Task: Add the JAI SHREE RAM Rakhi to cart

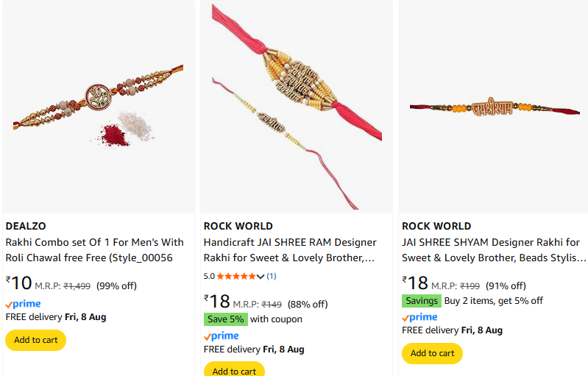Action: [x=234, y=370]
